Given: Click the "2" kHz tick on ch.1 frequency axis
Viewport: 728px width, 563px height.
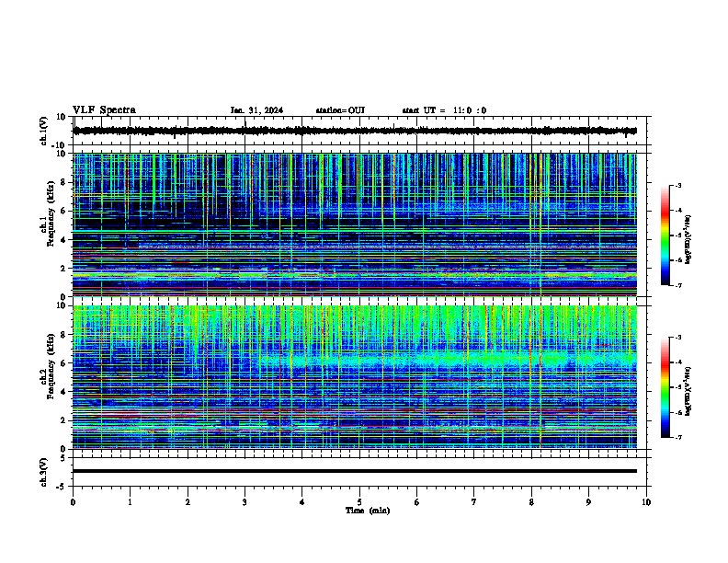Looking at the screenshot, I should point(63,269).
